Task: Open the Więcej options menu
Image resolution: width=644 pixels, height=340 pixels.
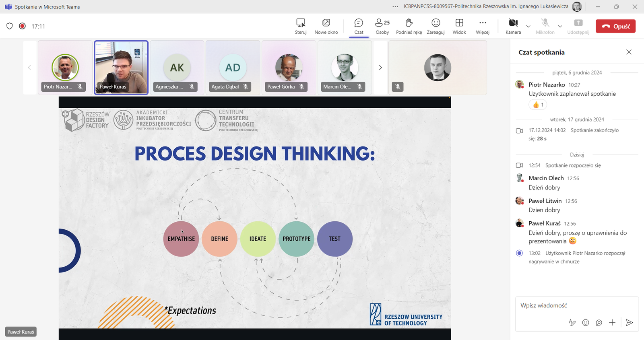Action: [x=483, y=26]
